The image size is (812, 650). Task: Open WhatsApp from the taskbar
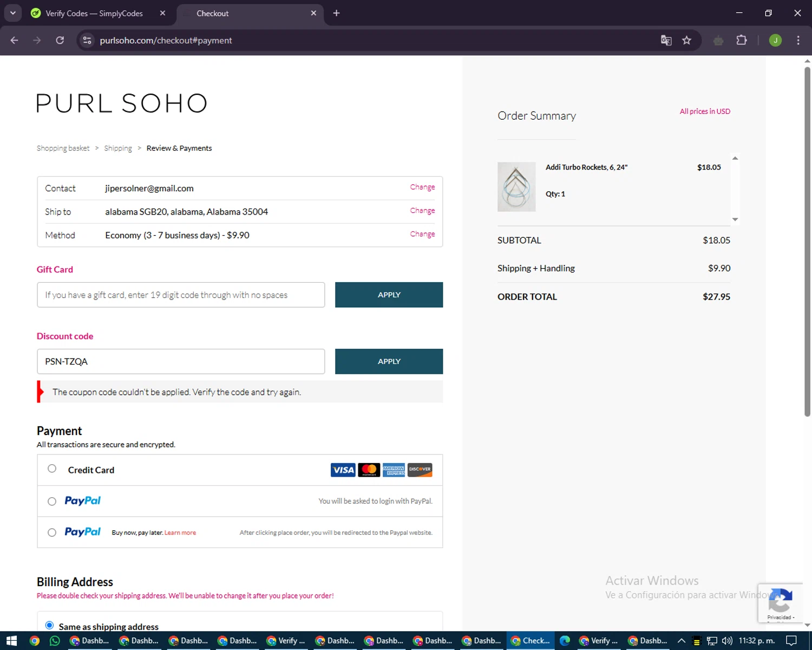click(x=55, y=641)
